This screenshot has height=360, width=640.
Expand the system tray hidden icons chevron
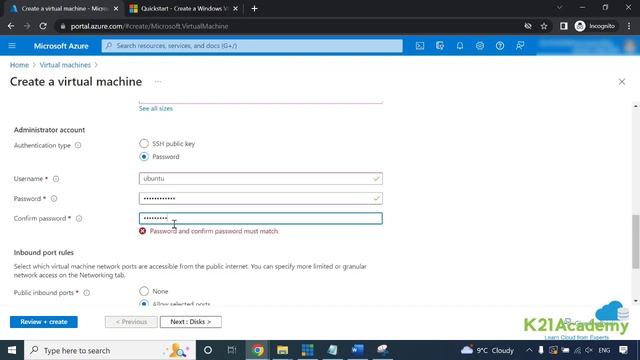(x=529, y=350)
